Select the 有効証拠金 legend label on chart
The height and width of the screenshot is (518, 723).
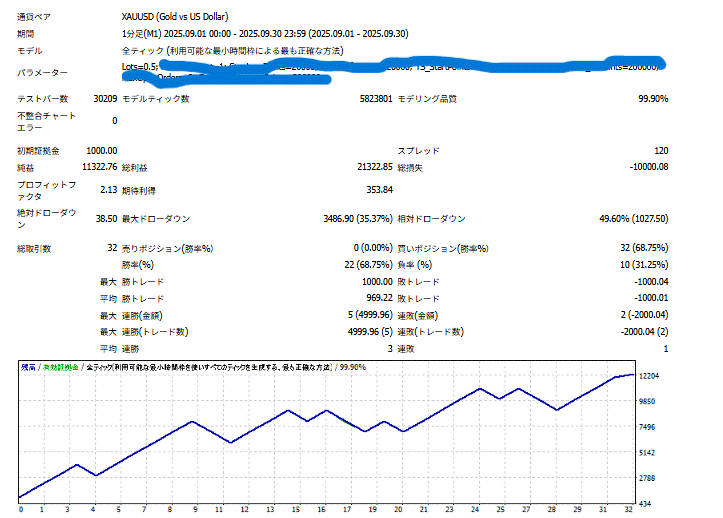(x=60, y=367)
